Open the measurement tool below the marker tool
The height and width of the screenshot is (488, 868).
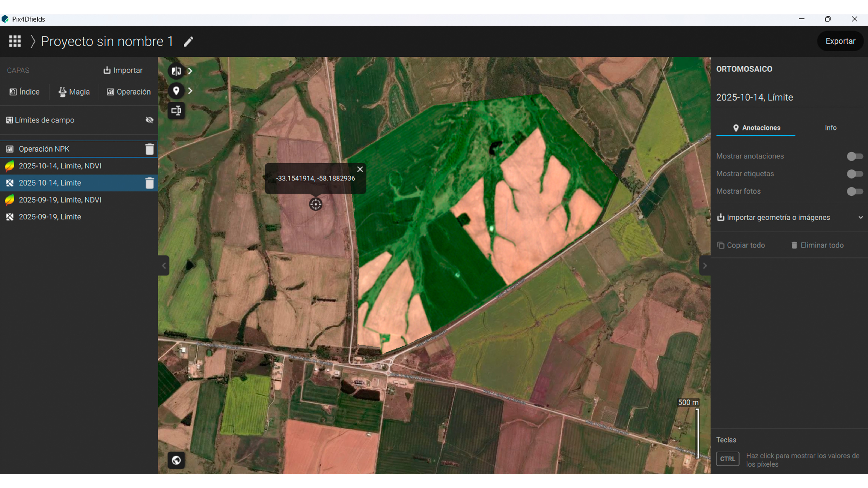point(176,110)
